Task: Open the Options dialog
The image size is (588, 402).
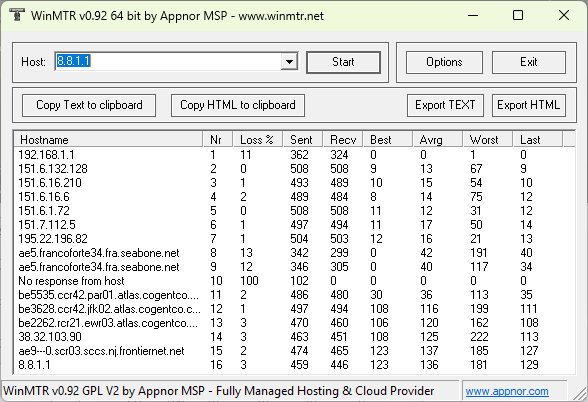Action: (x=444, y=62)
